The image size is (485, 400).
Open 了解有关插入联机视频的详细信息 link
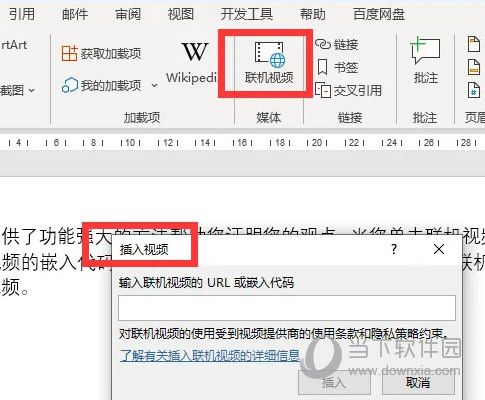coord(210,356)
